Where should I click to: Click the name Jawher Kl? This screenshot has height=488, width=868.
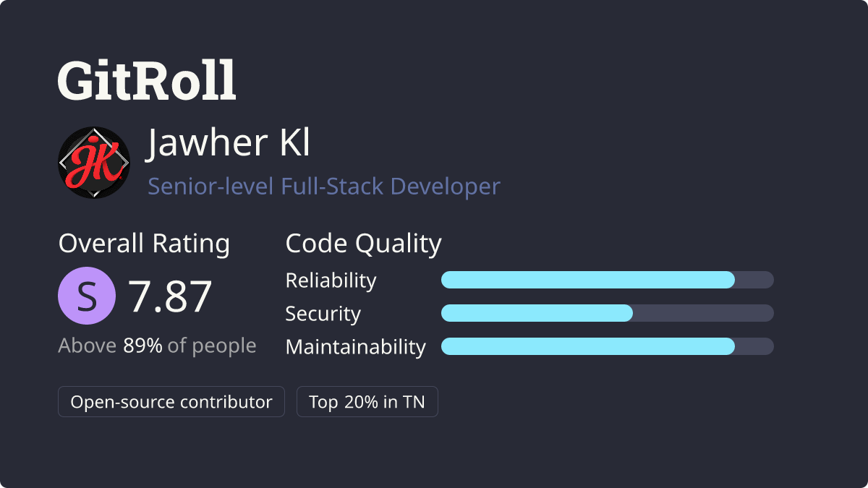click(x=229, y=143)
